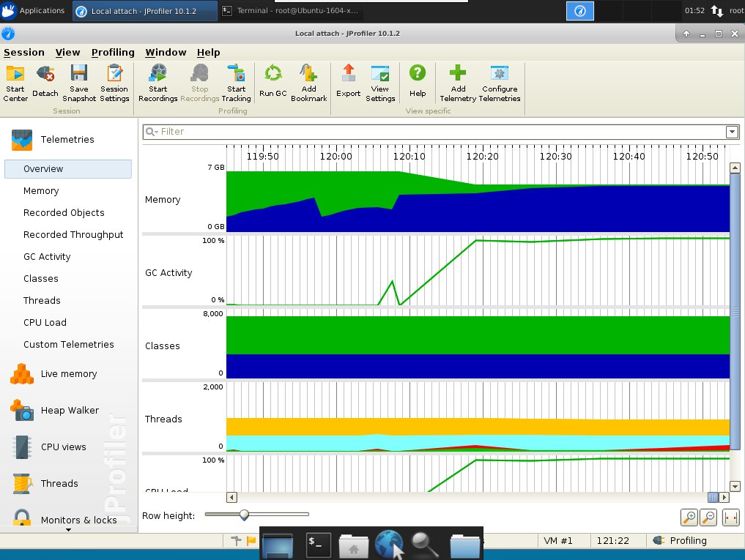Screen dimensions: 745x560
Task: Select GC Activity in the sidebar
Action: (47, 257)
